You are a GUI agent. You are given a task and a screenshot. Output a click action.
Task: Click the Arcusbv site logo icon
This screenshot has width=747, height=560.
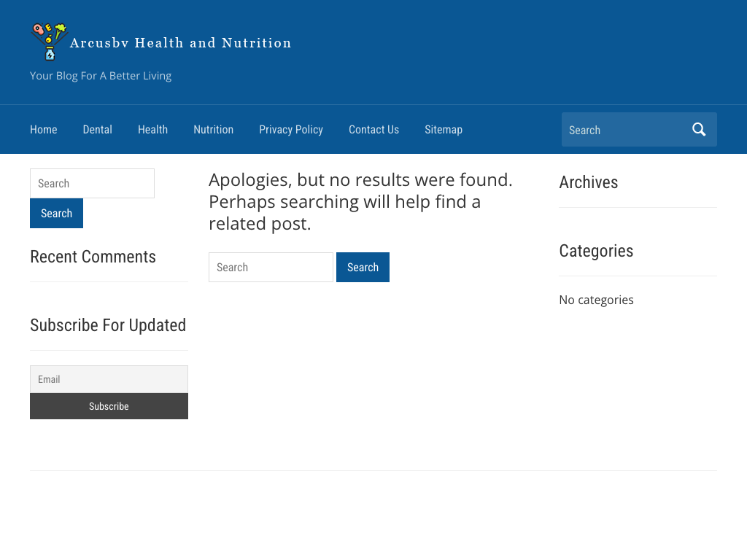(49, 42)
